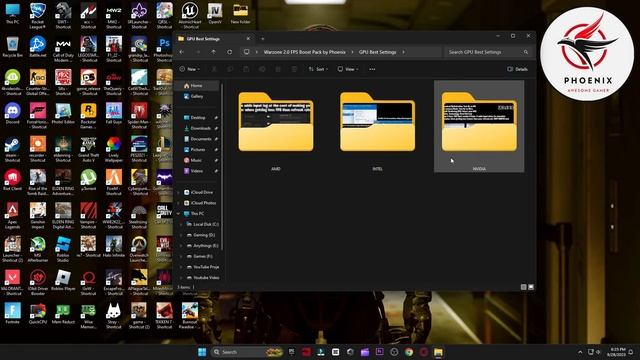
Task: Open Recycle Bin on desktop
Action: (x=12, y=47)
